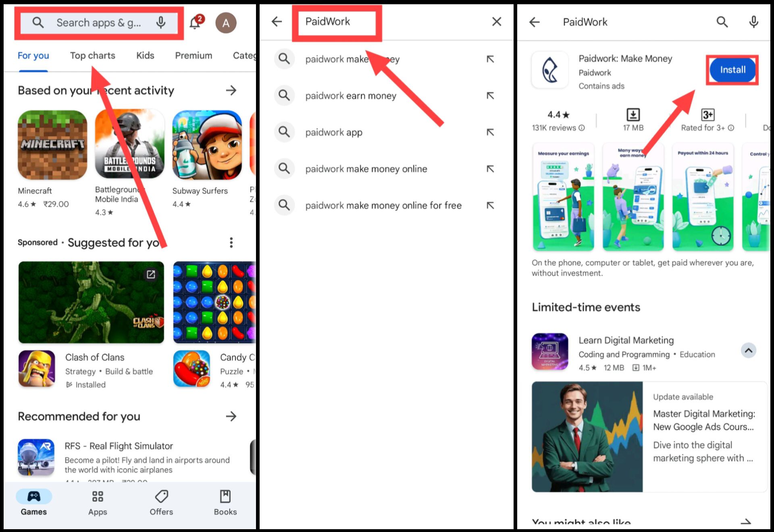
Task: Install Paidwork: Make Money app
Action: pyautogui.click(x=732, y=70)
